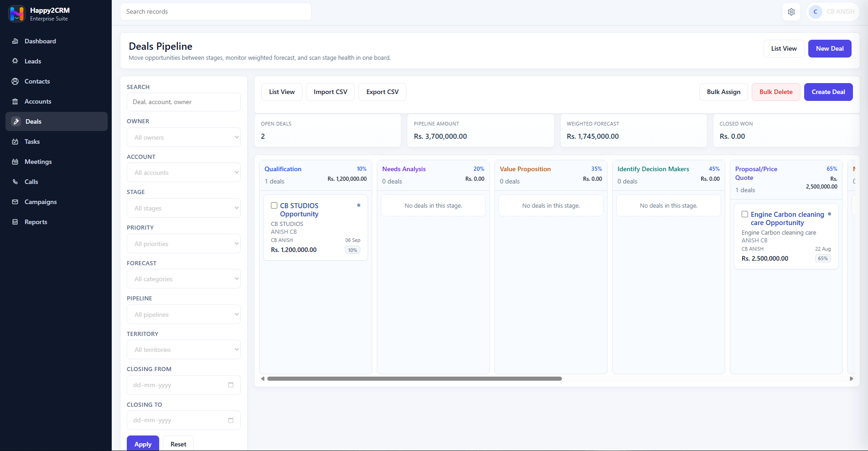
Task: Click right arrow of board horizontal scrollbar
Action: (x=851, y=378)
